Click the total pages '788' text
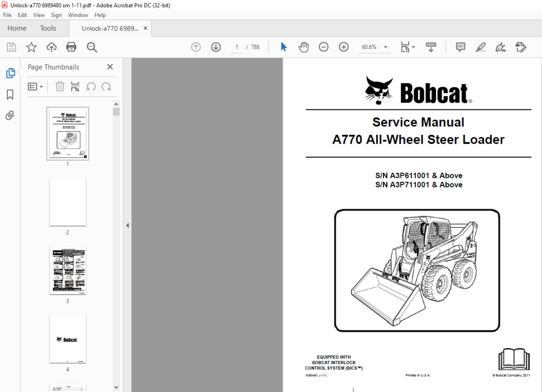The height and width of the screenshot is (392, 542). point(255,47)
